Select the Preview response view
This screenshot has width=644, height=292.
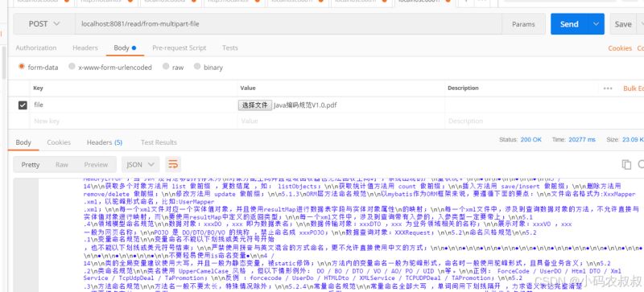coord(96,165)
